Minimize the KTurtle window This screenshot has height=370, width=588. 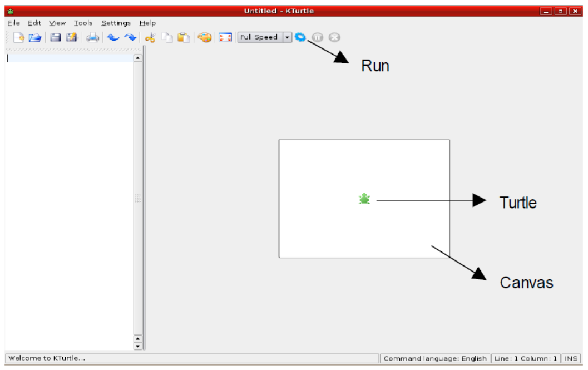pyautogui.click(x=546, y=11)
